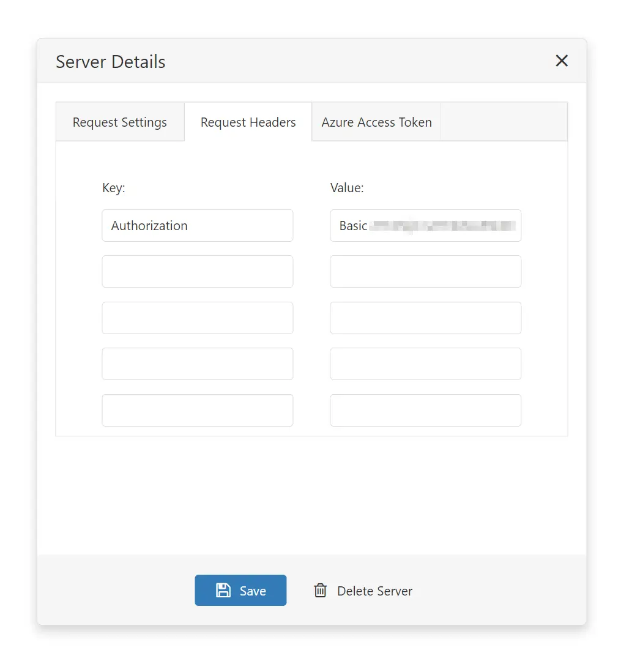Click the trash can icon beside Delete Server
Viewport: 632px width, 672px height.
[x=321, y=590]
